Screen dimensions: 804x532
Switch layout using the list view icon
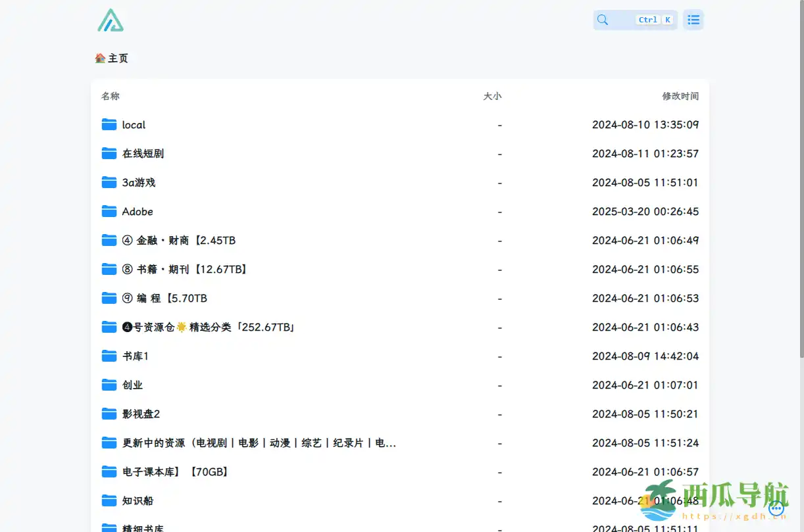point(693,20)
